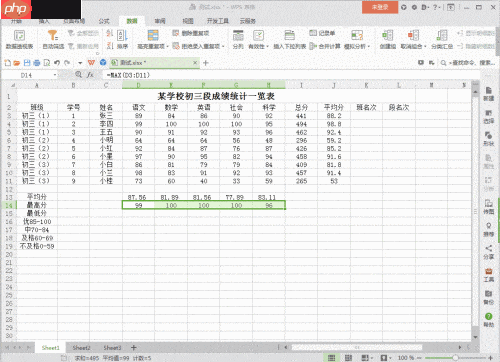Viewport: 500px width, 362px height.
Task: Expand 拒绝录入重复项 dropdown
Action: [x=223, y=46]
